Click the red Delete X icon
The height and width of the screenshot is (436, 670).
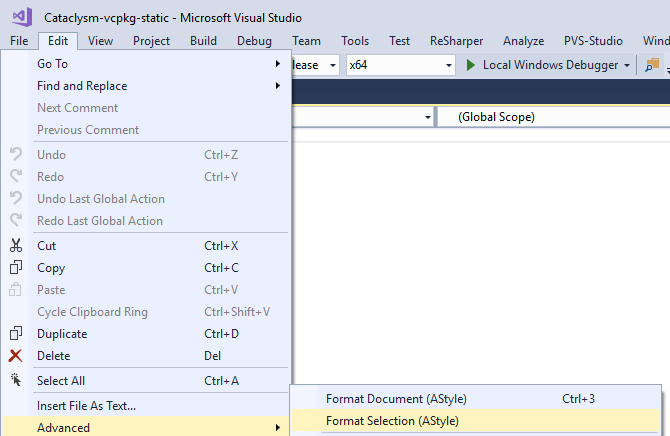click(x=15, y=356)
